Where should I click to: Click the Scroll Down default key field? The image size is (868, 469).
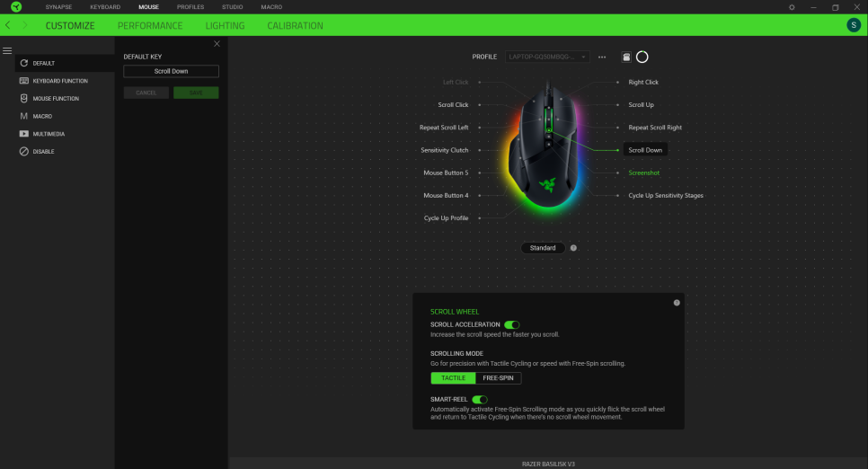click(171, 72)
